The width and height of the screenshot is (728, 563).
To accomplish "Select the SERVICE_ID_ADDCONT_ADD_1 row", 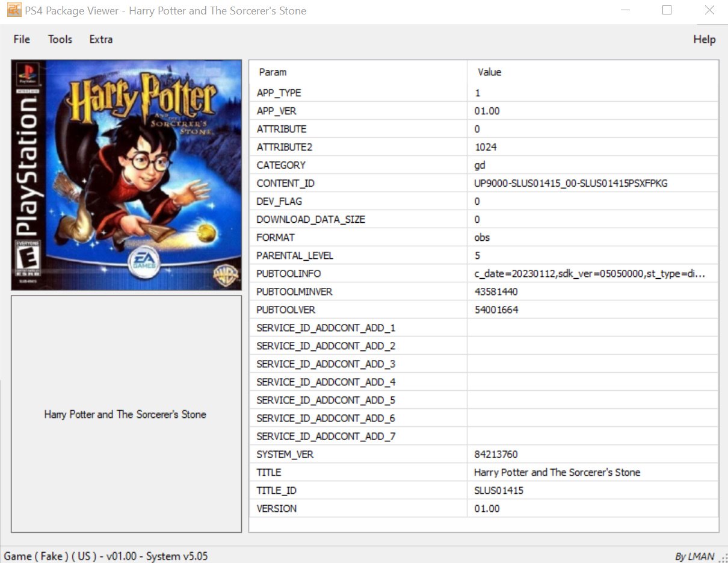I will pos(325,328).
